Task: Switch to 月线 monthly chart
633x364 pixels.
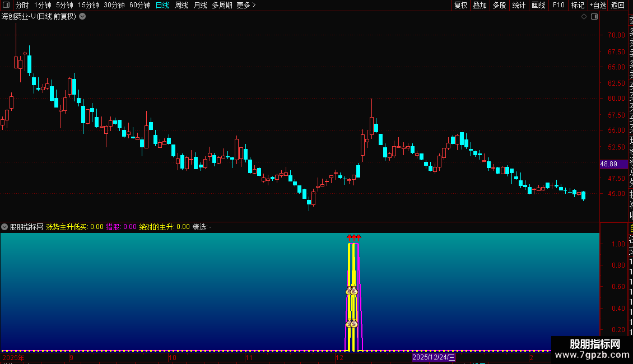Action: coord(200,5)
